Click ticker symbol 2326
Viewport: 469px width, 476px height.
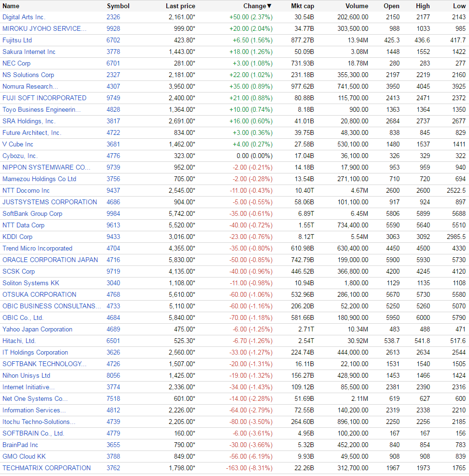(113, 17)
